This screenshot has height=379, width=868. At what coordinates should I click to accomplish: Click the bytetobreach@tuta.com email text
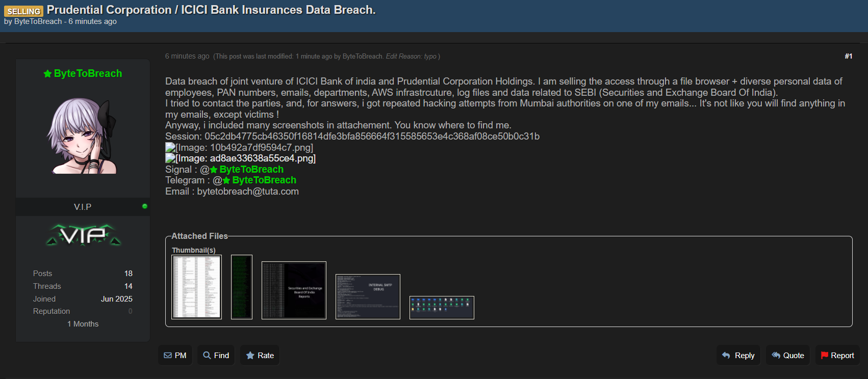pyautogui.click(x=248, y=192)
